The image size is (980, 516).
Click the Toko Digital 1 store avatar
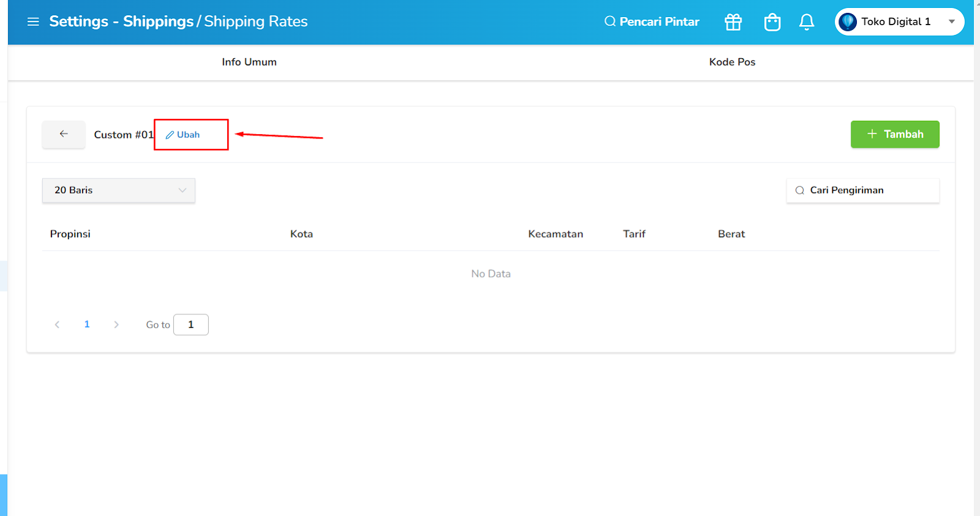pyautogui.click(x=848, y=21)
